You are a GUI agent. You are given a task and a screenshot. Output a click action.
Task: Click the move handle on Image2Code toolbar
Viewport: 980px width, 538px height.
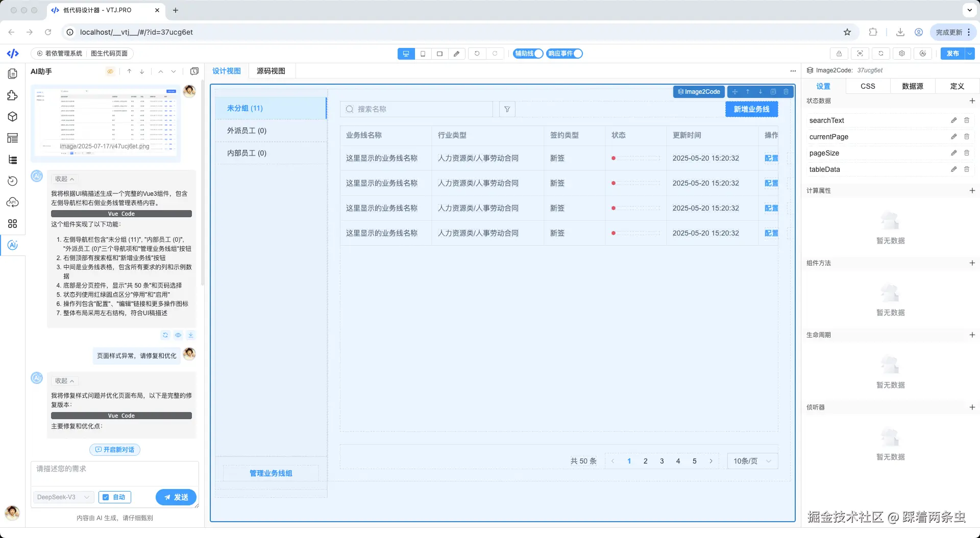pyautogui.click(x=735, y=92)
